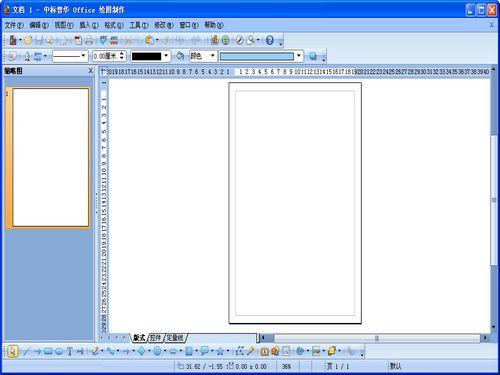Click the Print icon in toolbar

(89, 40)
